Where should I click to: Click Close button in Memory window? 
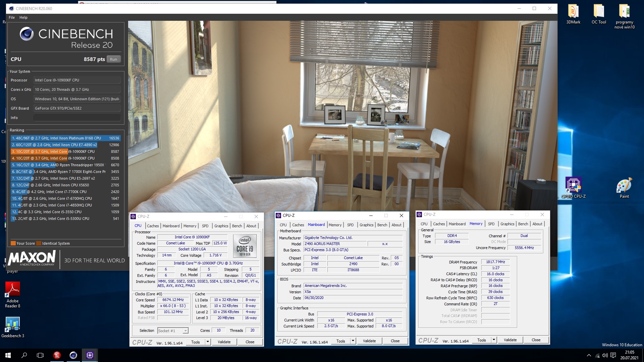[x=536, y=340]
